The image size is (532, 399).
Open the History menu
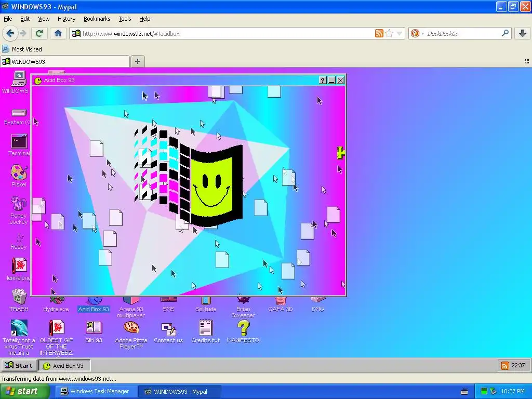pyautogui.click(x=66, y=19)
